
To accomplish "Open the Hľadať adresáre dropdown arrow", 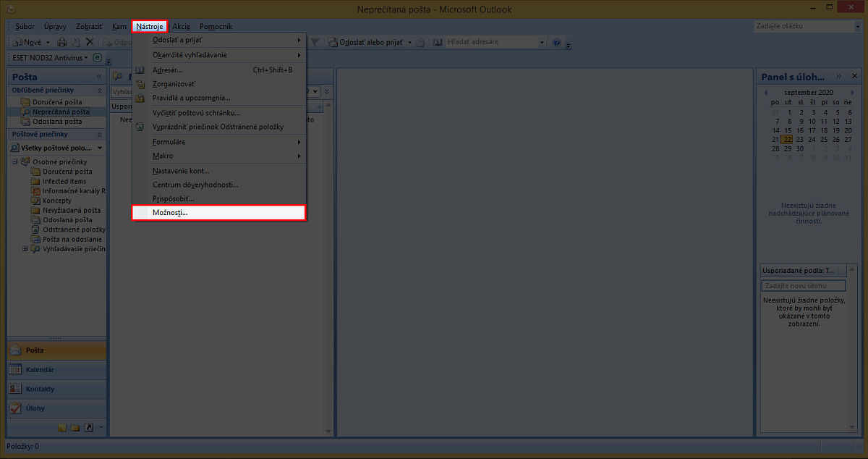I will click(542, 42).
